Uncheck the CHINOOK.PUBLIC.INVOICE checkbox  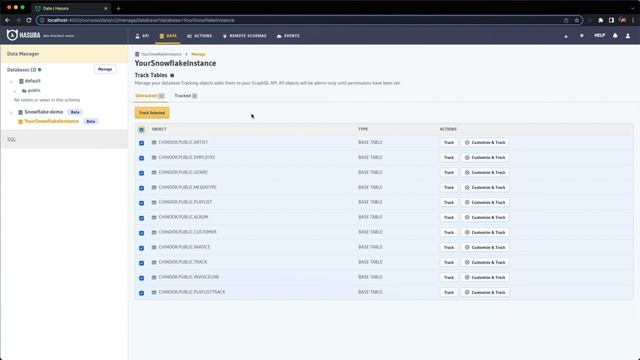click(142, 248)
